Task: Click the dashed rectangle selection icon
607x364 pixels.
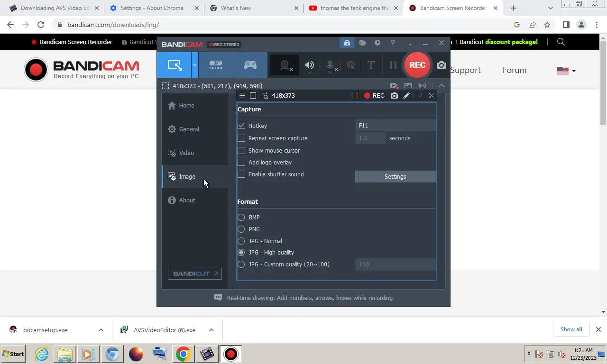Action: click(x=166, y=86)
